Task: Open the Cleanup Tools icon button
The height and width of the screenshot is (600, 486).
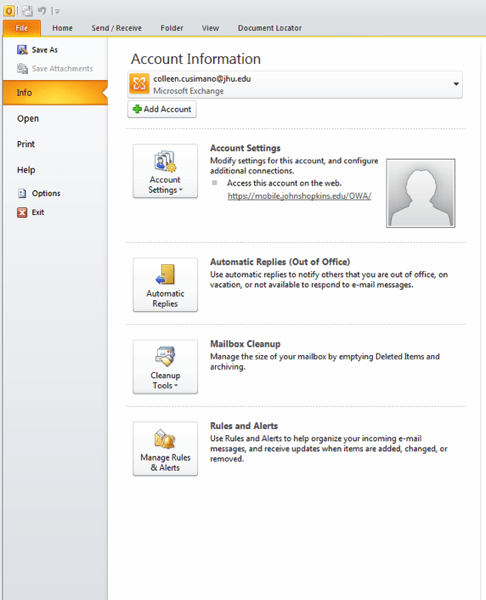Action: pyautogui.click(x=165, y=367)
